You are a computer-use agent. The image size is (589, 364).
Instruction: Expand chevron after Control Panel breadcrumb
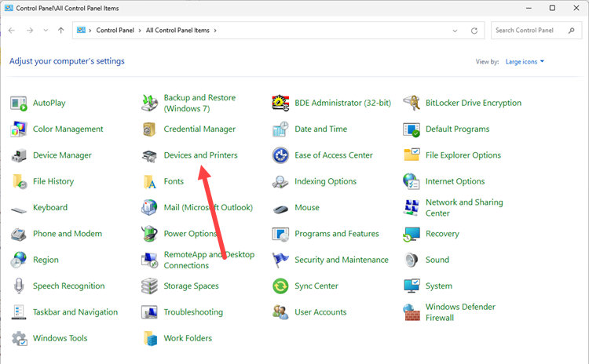tap(139, 31)
